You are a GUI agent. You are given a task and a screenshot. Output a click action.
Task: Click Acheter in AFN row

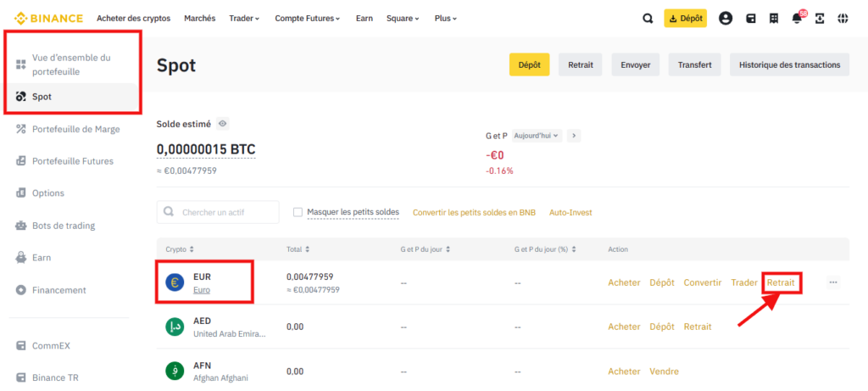(x=624, y=371)
